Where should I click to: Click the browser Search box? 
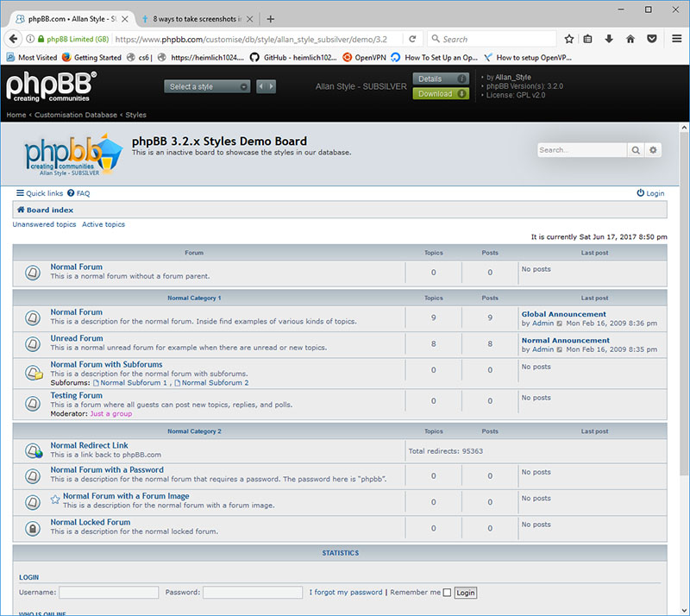click(x=492, y=39)
